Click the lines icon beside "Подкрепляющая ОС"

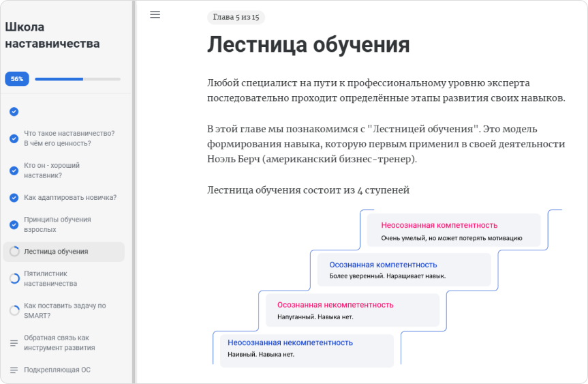click(14, 370)
